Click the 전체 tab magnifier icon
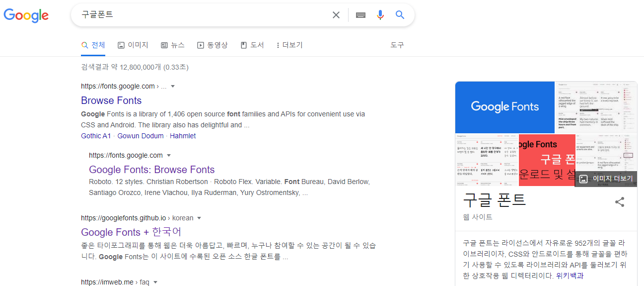Image resolution: width=644 pixels, height=286 pixels. coord(84,45)
